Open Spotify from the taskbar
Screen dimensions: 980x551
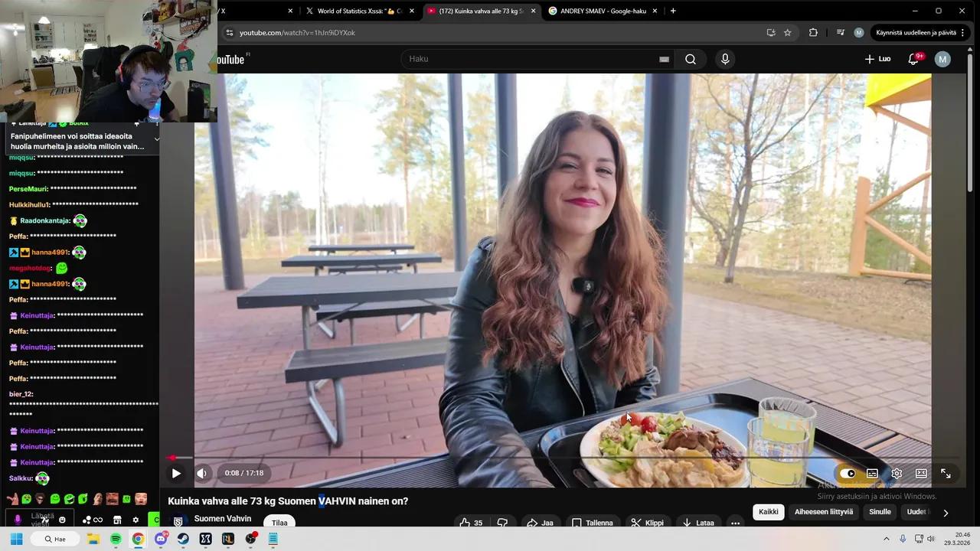point(116,539)
